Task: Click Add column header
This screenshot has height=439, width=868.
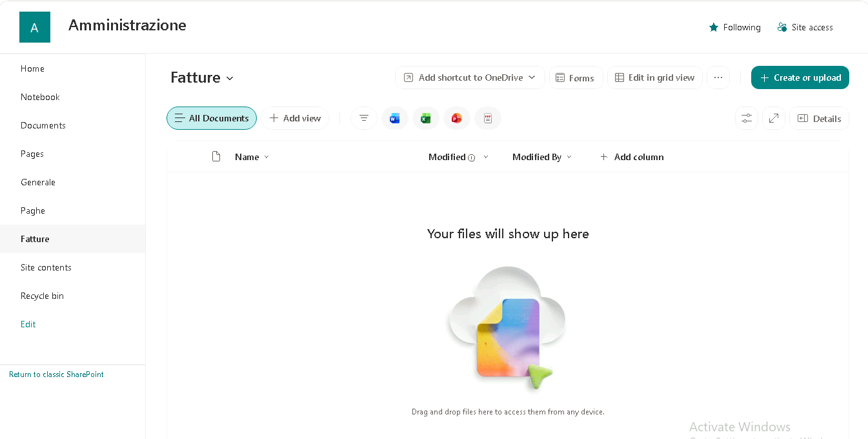Action: pos(632,157)
